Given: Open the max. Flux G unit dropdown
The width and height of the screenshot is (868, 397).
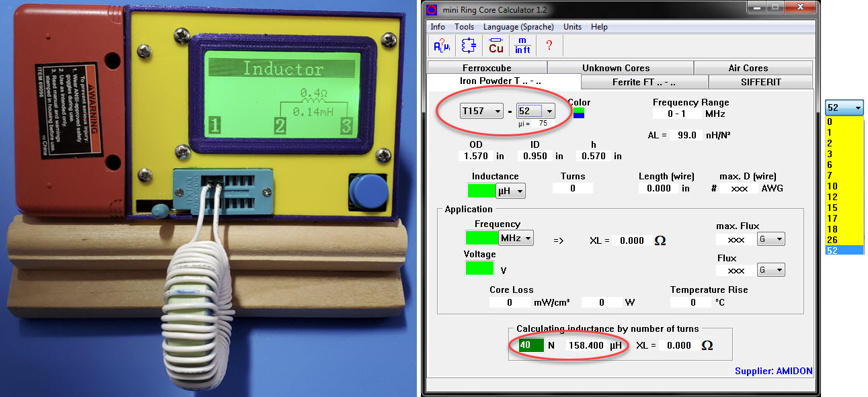Looking at the screenshot, I should [771, 239].
